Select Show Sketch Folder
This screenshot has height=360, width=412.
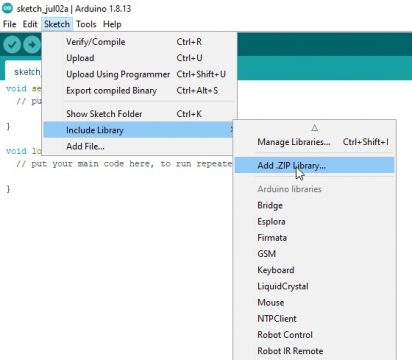(x=139, y=114)
